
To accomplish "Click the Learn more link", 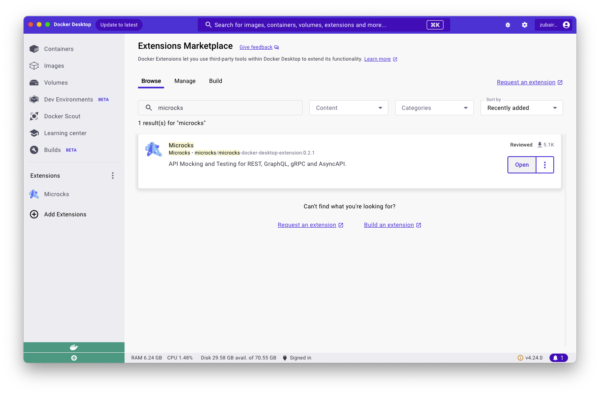I will tap(380, 59).
